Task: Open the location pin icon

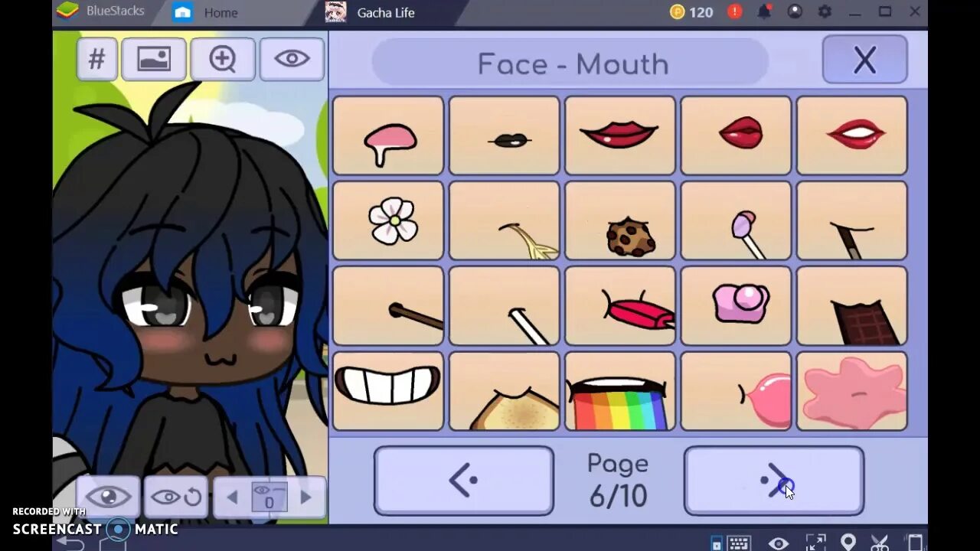Action: [x=848, y=543]
